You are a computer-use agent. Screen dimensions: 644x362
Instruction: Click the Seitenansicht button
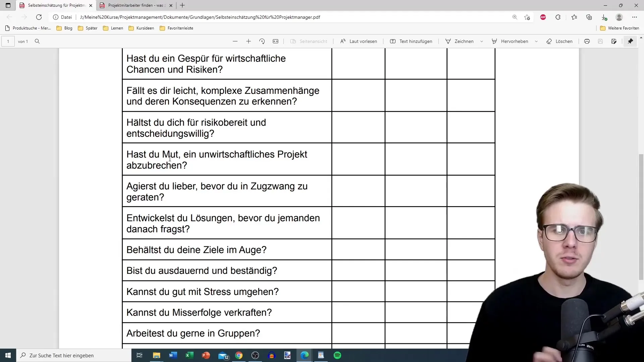coord(309,41)
